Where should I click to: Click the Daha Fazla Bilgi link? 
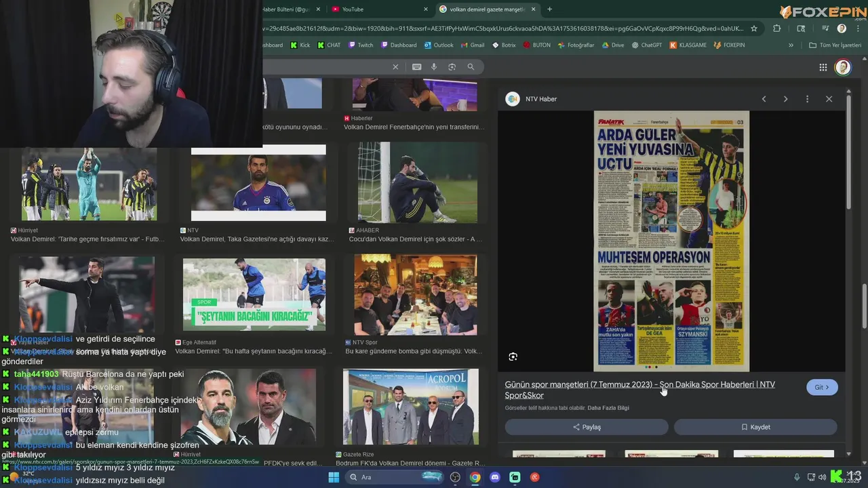click(608, 408)
